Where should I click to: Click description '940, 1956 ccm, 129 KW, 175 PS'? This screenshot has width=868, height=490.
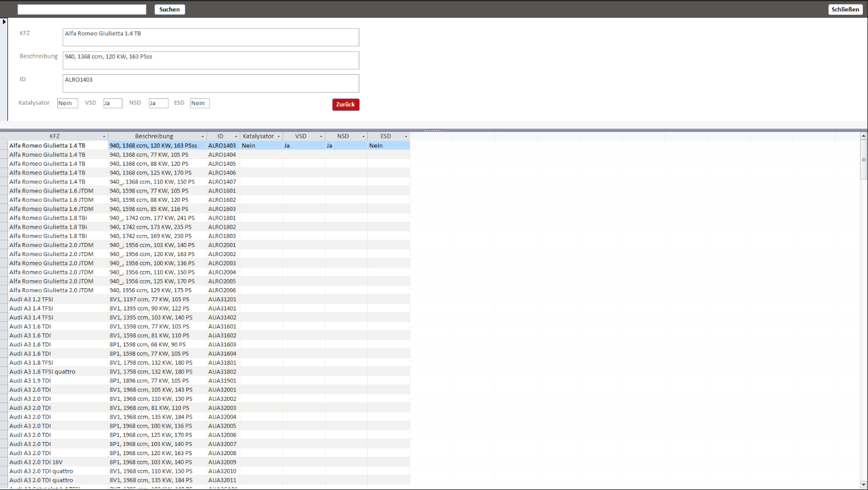point(157,290)
